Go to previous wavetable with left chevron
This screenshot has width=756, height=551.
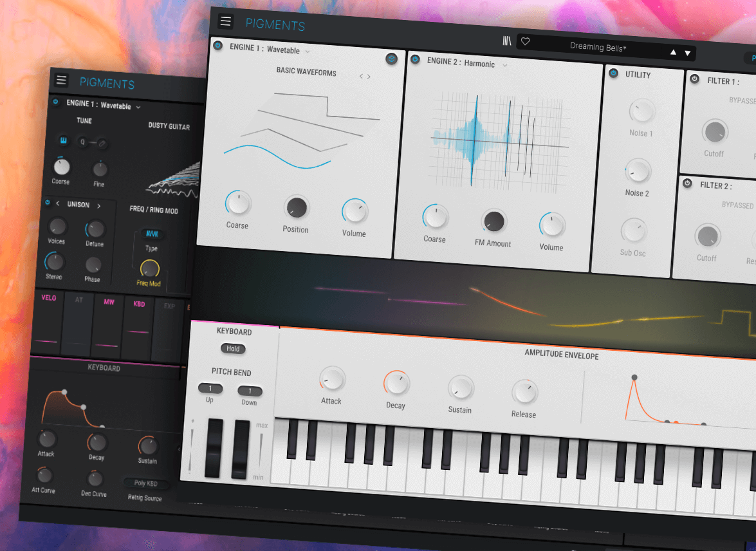click(x=361, y=76)
